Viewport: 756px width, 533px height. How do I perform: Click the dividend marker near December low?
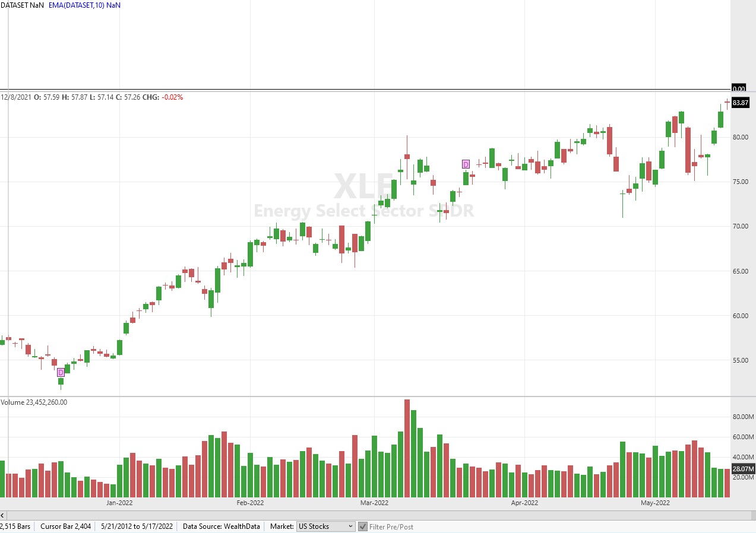coord(61,372)
